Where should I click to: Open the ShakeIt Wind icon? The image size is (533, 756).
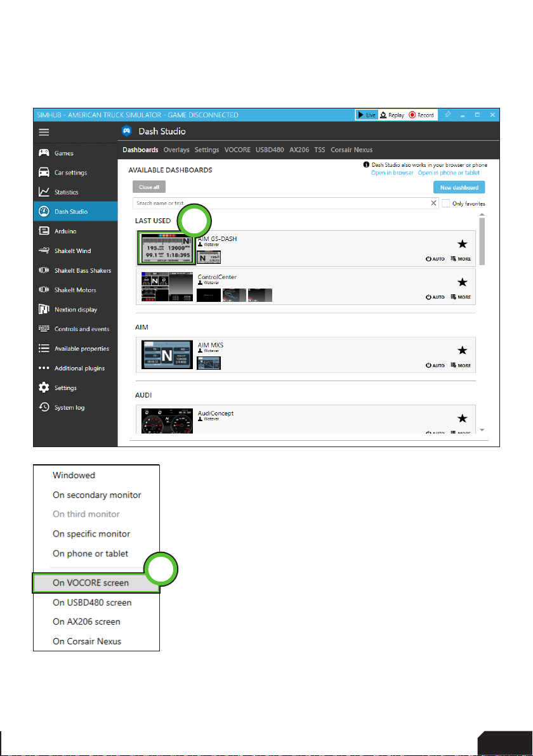click(x=44, y=251)
